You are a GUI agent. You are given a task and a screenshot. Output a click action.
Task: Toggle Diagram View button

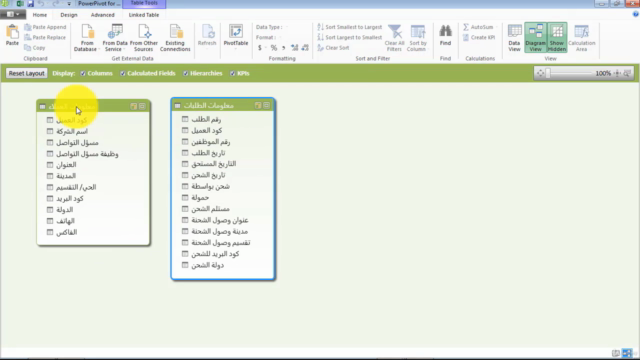click(x=536, y=38)
